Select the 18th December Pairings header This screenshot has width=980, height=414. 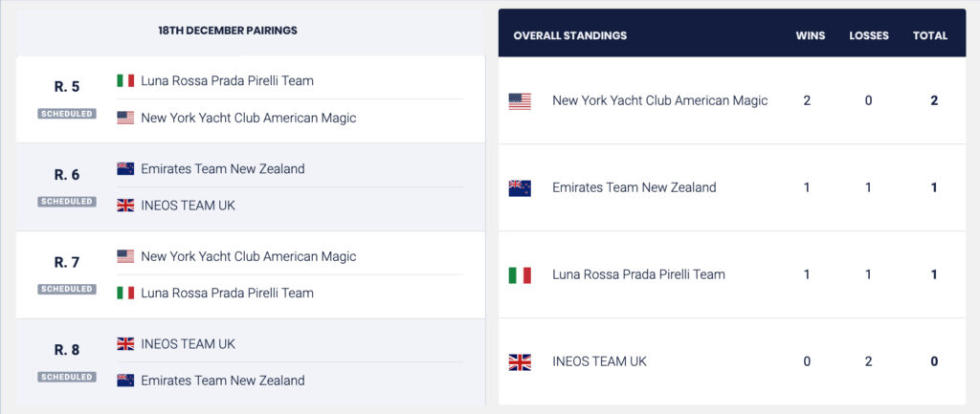(x=228, y=31)
